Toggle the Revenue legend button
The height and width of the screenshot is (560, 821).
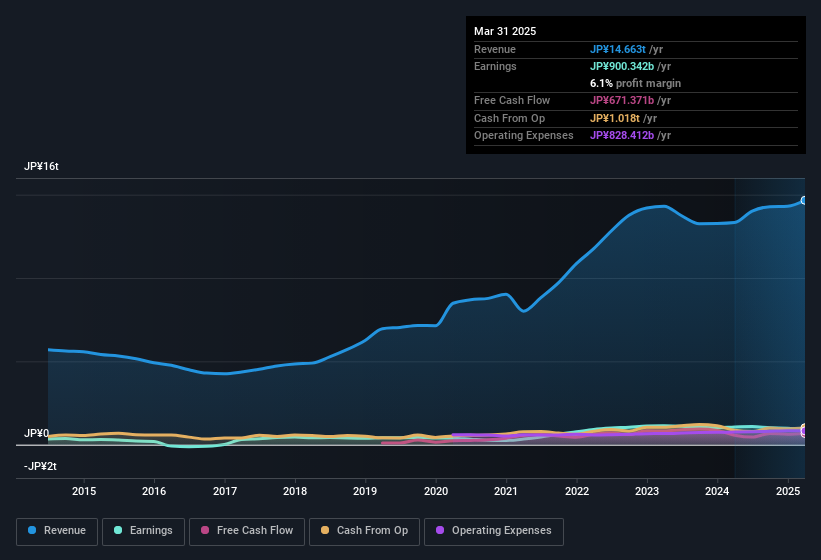(x=57, y=531)
